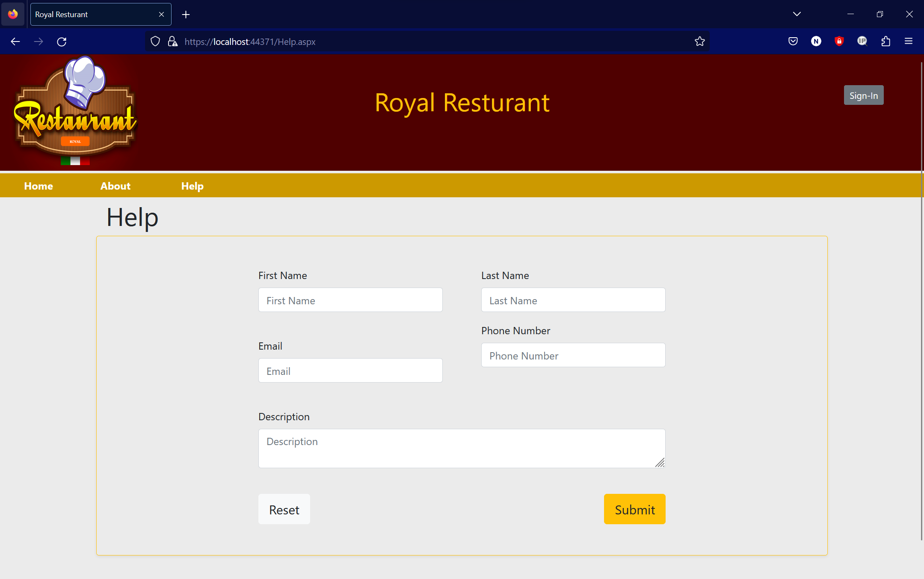
Task: Open a new browser tab
Action: tap(186, 14)
